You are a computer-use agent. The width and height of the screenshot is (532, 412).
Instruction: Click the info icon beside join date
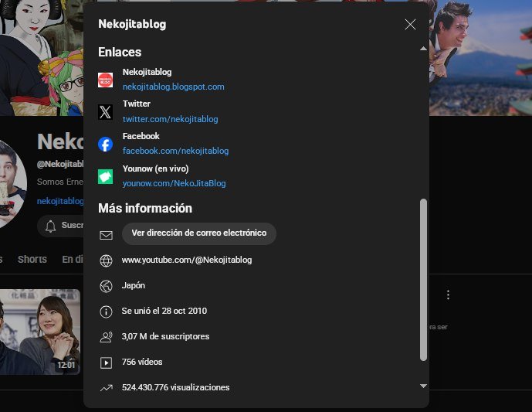[x=107, y=312]
